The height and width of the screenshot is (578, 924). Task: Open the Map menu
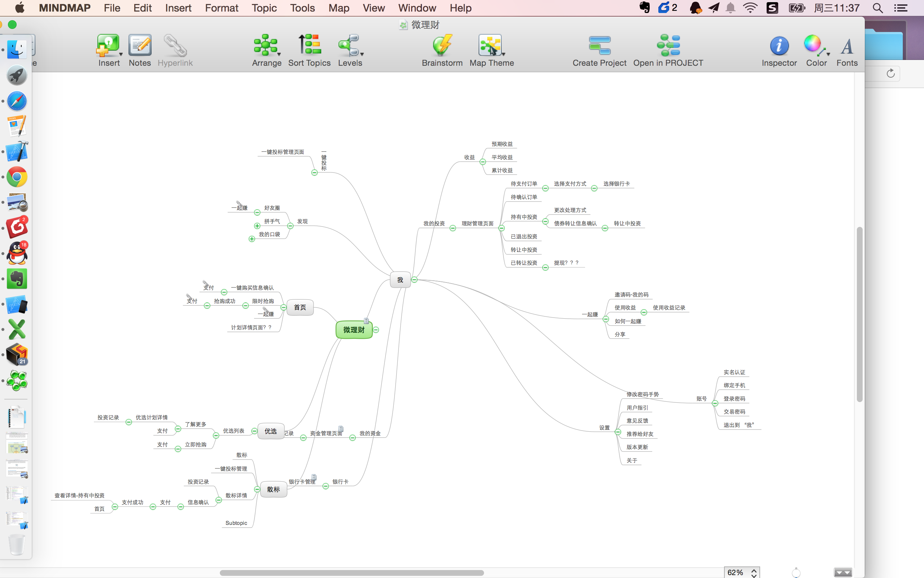point(339,8)
